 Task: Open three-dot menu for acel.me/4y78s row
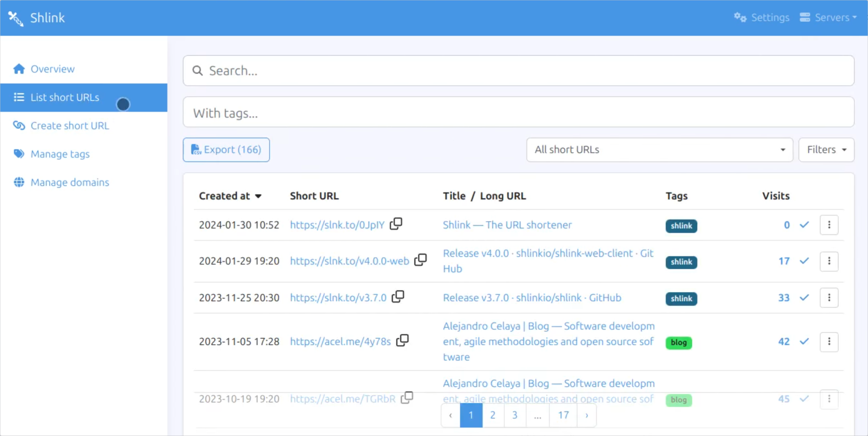(x=829, y=342)
